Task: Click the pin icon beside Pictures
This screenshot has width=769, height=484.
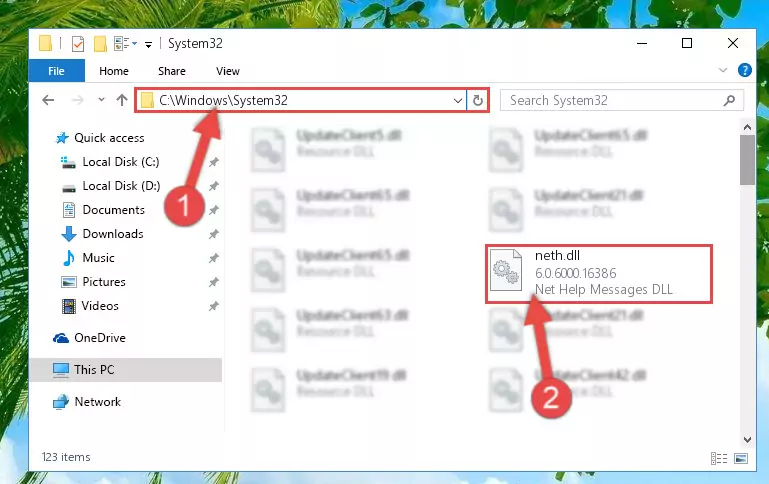Action: (x=213, y=282)
